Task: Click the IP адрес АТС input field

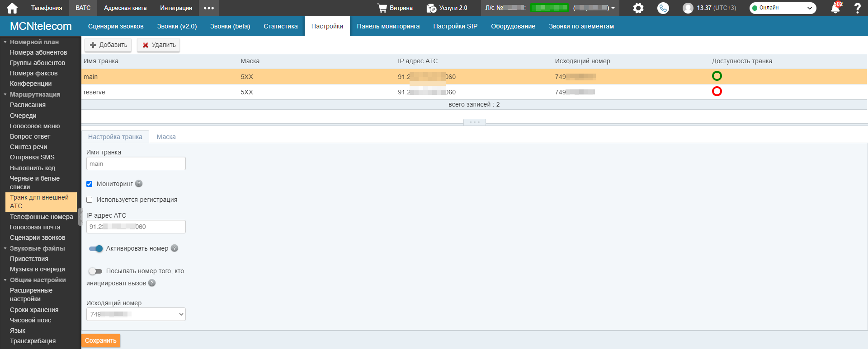Action: coord(136,227)
